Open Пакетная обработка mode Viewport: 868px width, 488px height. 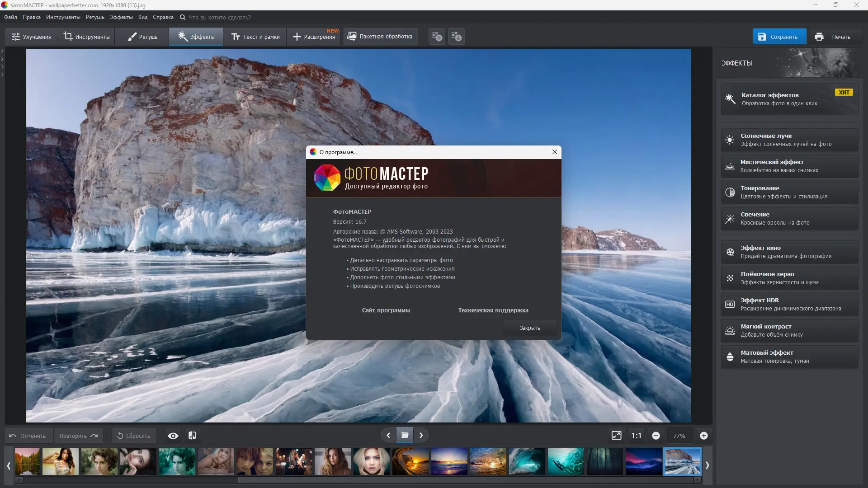[380, 36]
